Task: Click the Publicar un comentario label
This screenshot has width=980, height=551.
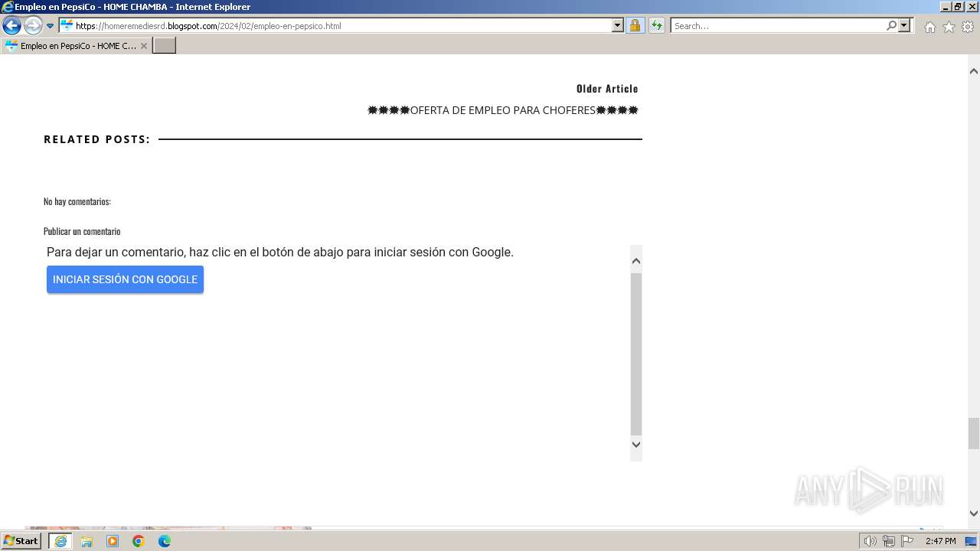Action: (x=82, y=231)
